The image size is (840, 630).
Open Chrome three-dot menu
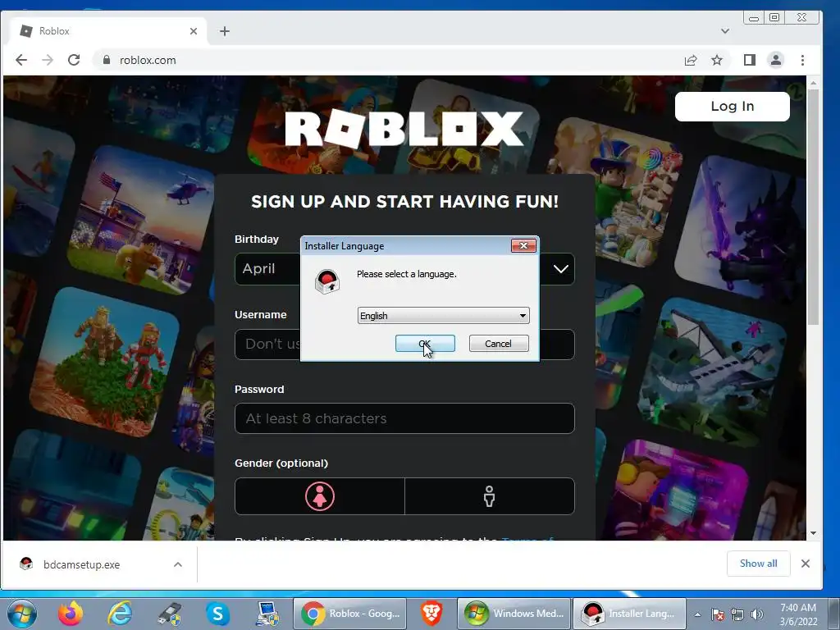point(802,60)
